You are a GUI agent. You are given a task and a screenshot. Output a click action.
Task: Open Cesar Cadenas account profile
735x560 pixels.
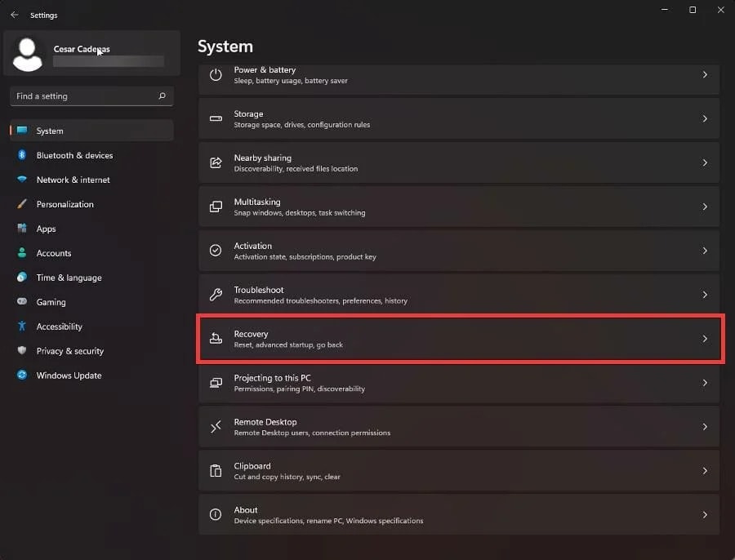coord(91,53)
